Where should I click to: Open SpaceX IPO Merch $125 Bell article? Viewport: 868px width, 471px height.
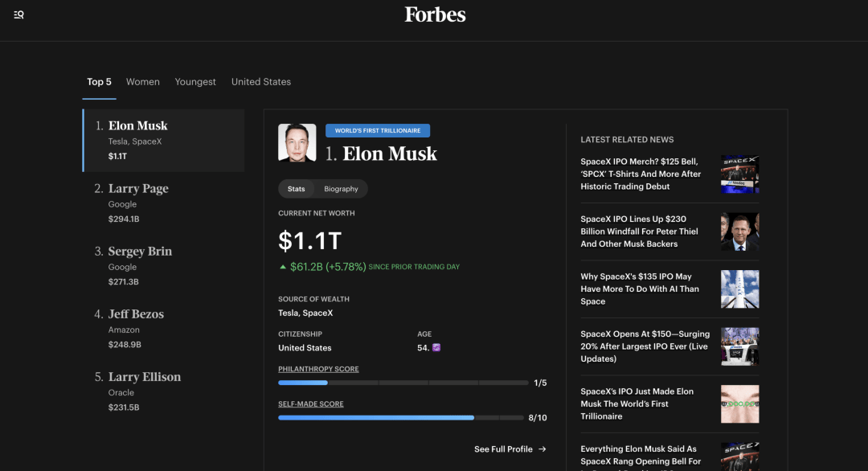tap(641, 174)
